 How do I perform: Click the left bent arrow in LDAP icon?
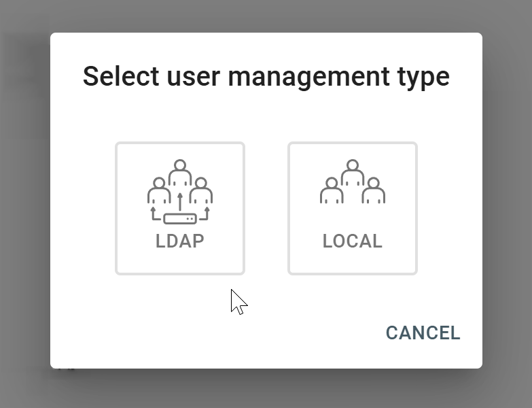(154, 215)
